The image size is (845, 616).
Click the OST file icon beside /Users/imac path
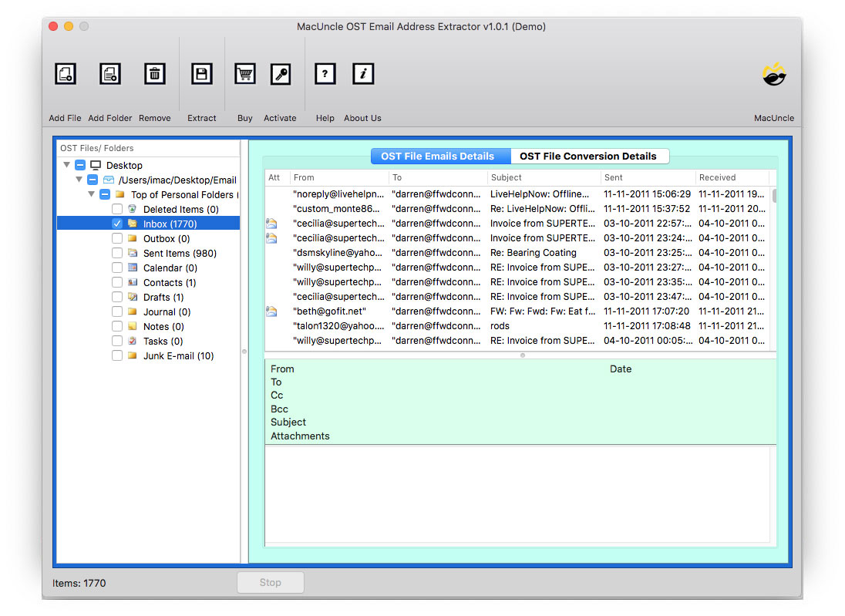pos(108,180)
